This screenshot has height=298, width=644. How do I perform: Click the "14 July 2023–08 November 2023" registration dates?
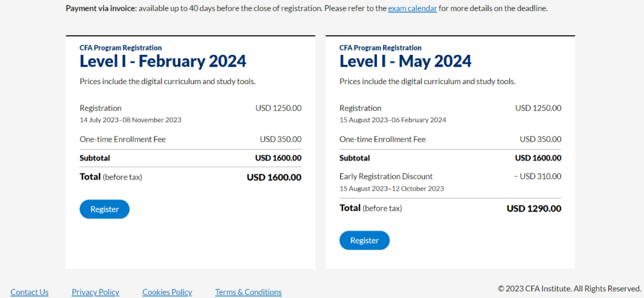pos(130,120)
